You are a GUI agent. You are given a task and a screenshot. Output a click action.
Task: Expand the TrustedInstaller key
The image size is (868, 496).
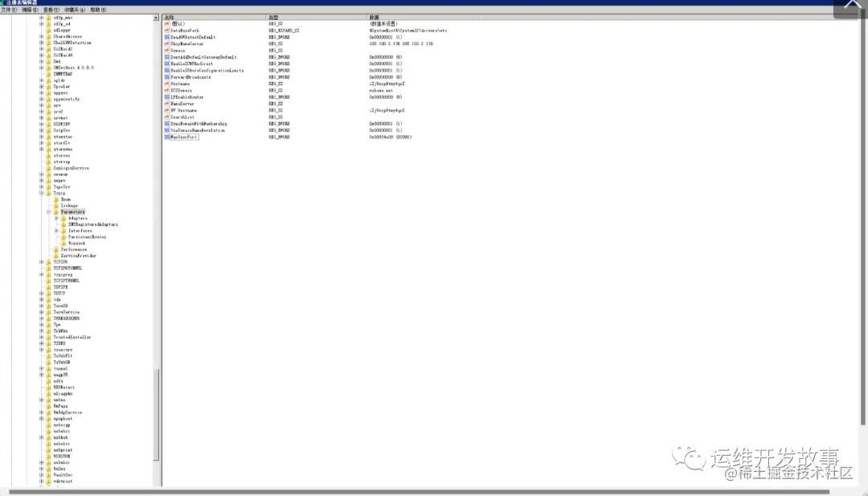[x=42, y=337]
